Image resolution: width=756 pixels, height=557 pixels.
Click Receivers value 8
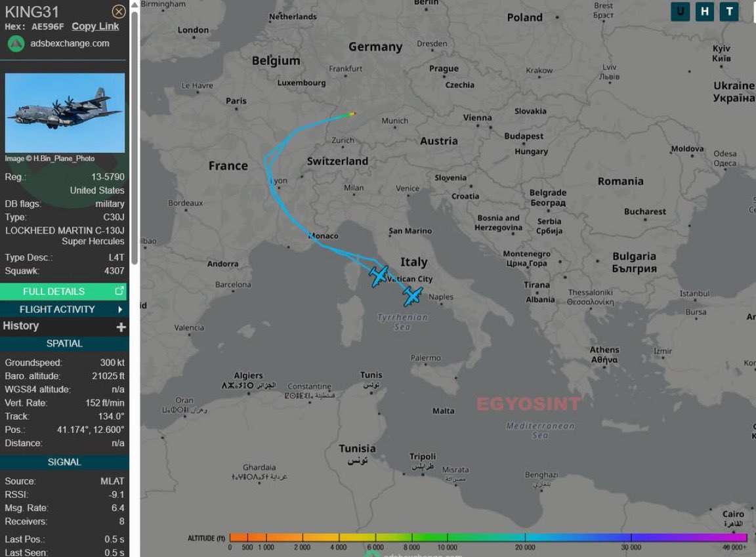pos(121,522)
